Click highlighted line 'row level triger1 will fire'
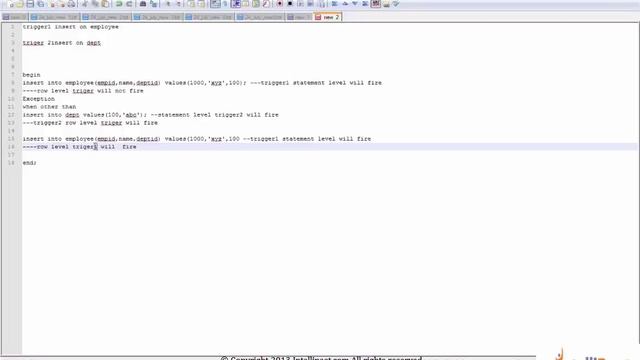 (x=80, y=147)
